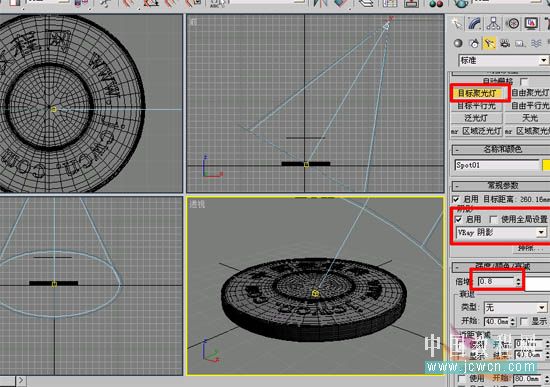Toggle the light 启用 checkbox beside 目标距离
Screen dimensions: 550x387
pos(456,200)
